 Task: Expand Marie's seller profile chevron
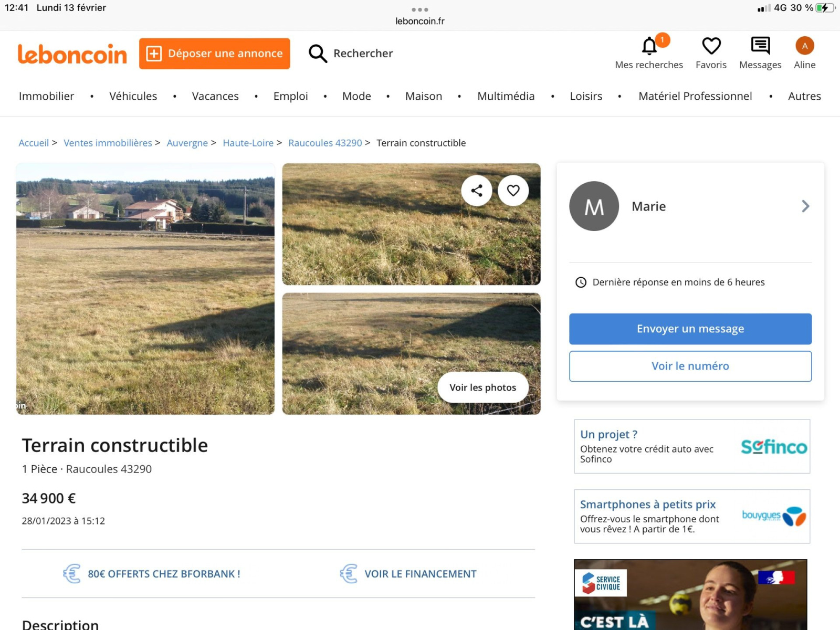[805, 206]
